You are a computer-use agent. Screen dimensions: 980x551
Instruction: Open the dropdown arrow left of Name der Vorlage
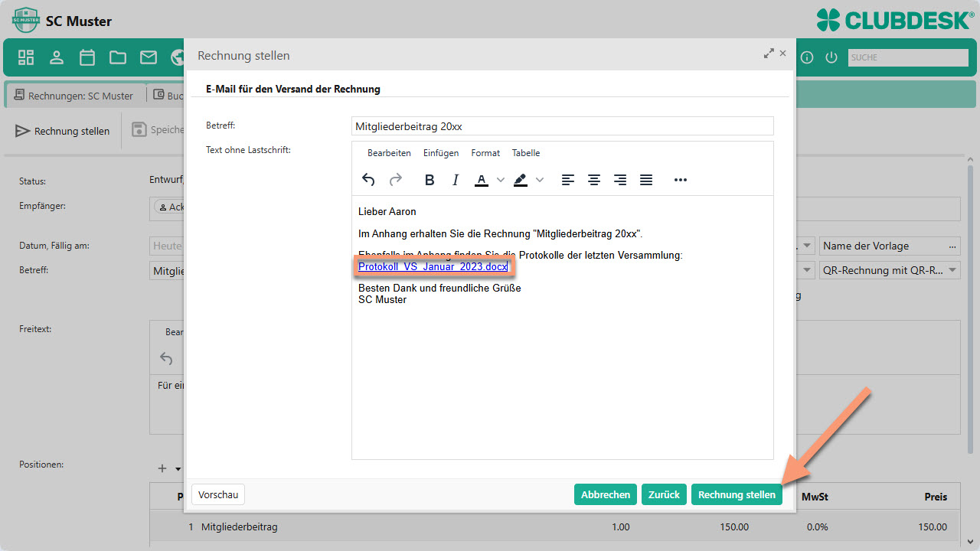(808, 246)
